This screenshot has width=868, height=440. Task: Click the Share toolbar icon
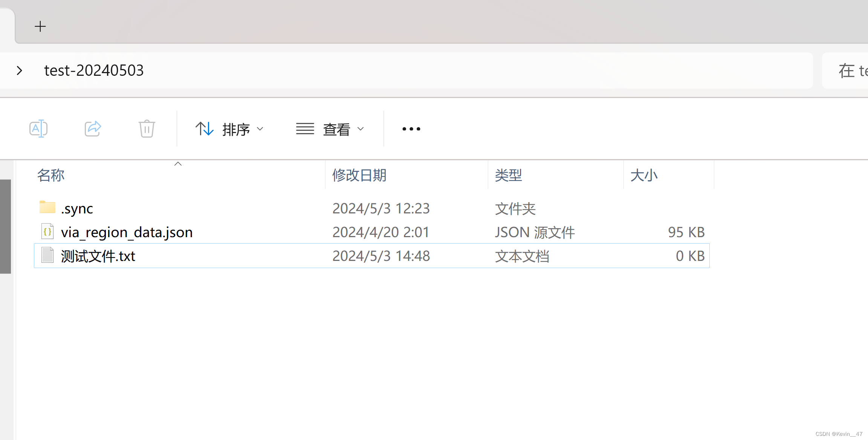click(93, 129)
